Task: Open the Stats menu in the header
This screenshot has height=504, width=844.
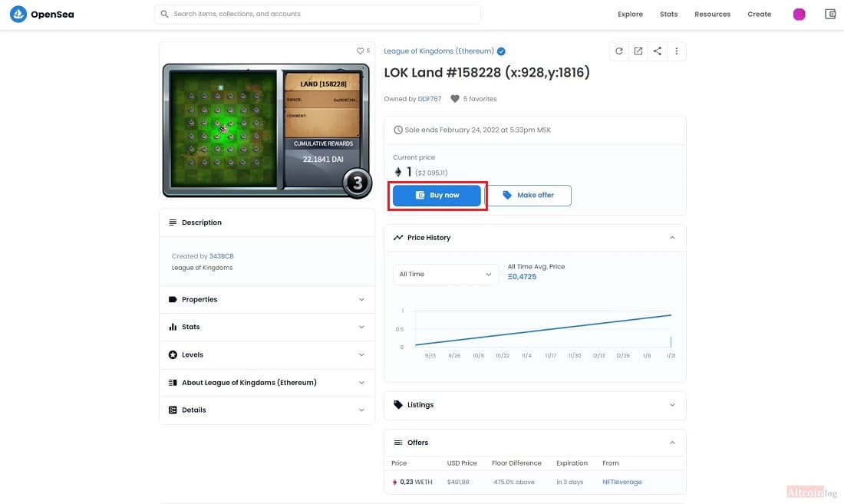Action: coord(668,15)
